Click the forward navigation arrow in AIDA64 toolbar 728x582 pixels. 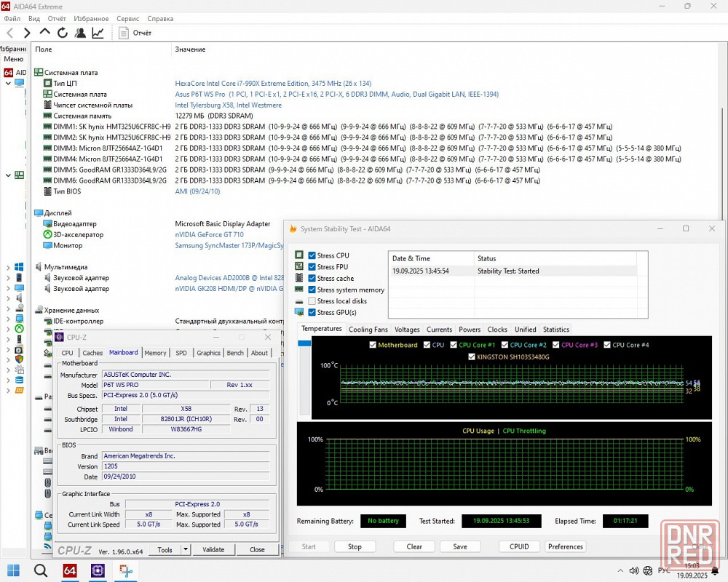[x=27, y=33]
